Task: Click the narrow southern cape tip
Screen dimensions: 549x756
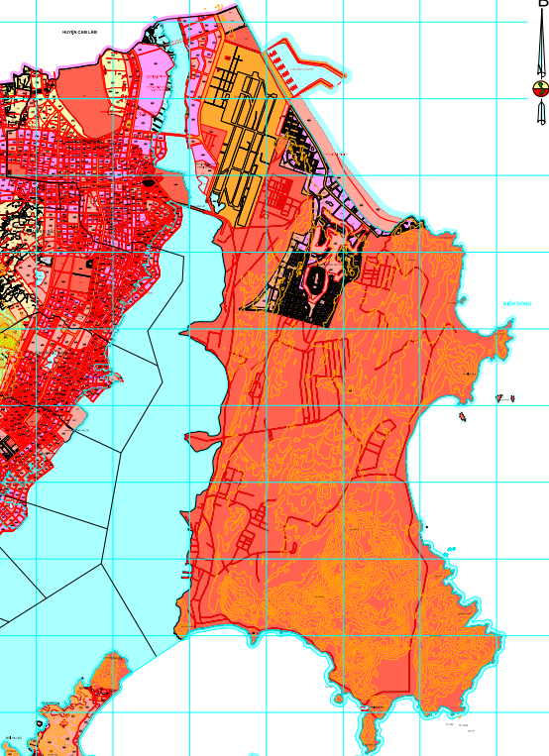Action: coord(369,733)
